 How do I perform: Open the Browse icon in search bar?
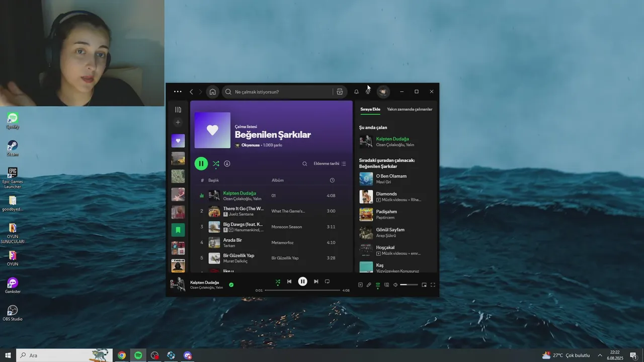340,92
